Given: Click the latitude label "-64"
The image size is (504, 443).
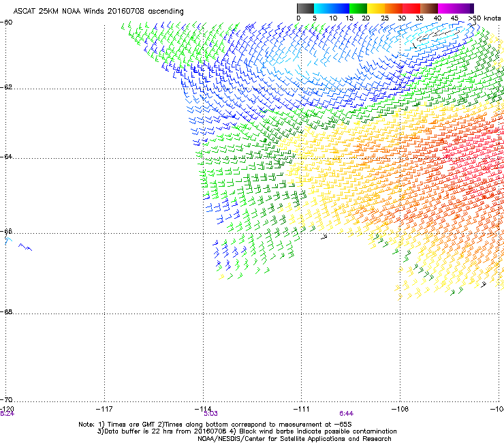Looking at the screenshot, I should pos(6,157).
